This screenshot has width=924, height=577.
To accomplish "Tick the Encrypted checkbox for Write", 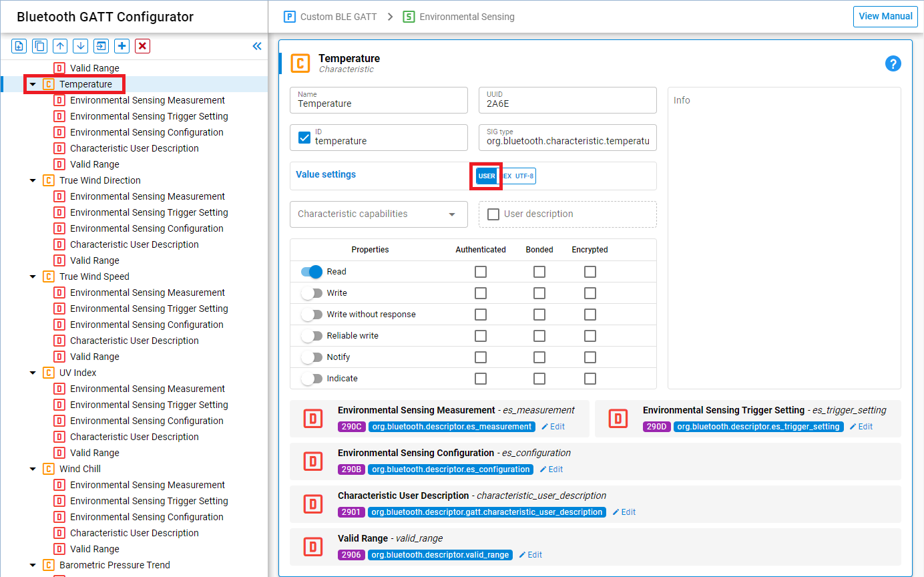I will click(x=590, y=293).
